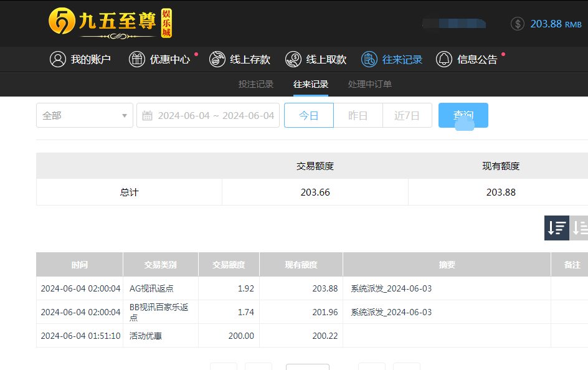
Task: Click the calendar icon in date field
Action: pos(148,116)
